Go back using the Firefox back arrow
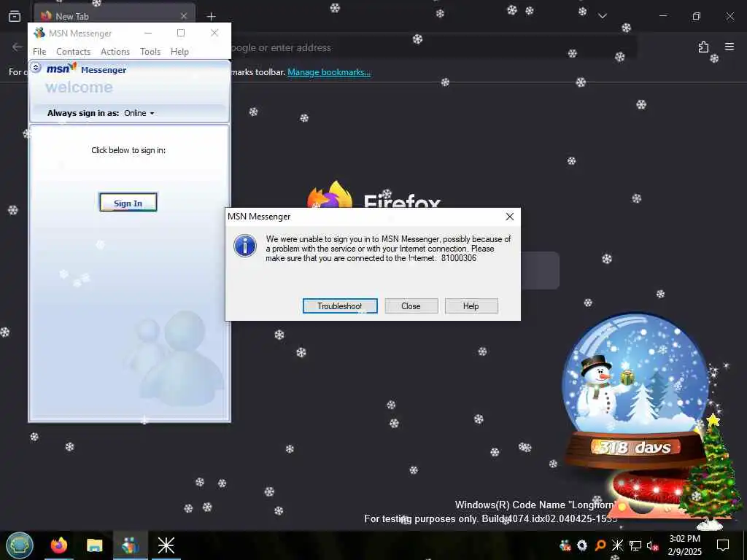Screen dimensions: 747x560 [x=18, y=47]
